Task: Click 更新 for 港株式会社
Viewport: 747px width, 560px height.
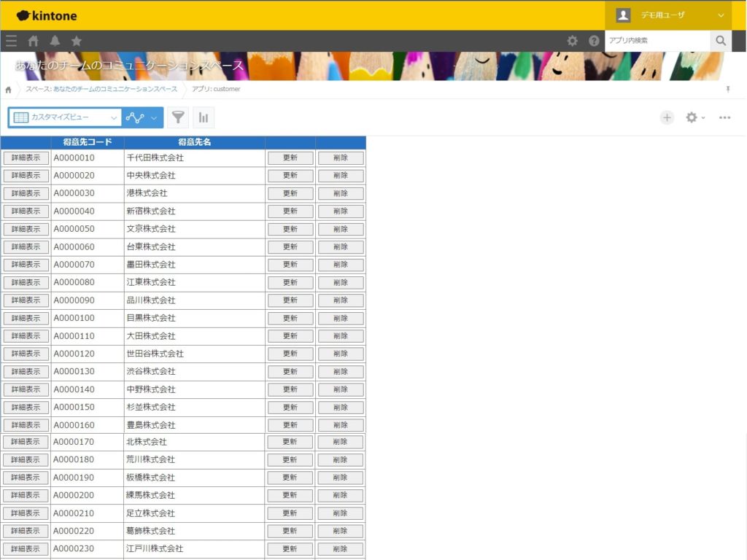Action: (290, 193)
